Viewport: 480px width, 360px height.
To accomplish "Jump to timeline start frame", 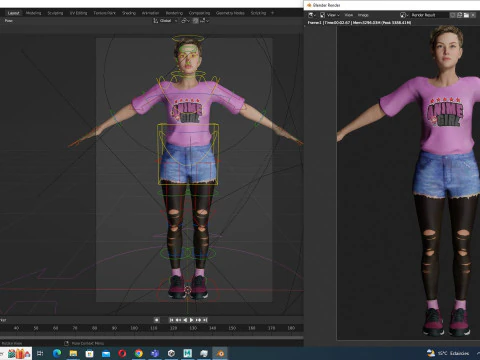I will tap(171, 320).
